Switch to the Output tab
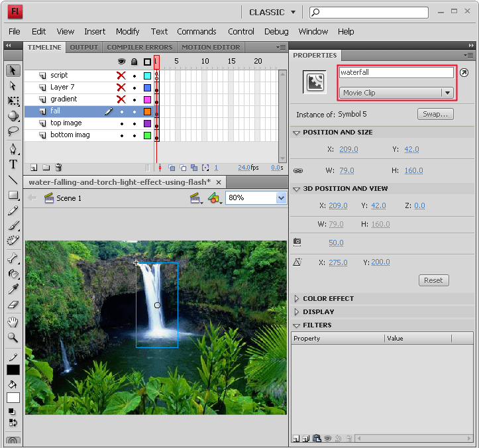Image resolution: width=479 pixels, height=448 pixels. click(x=84, y=47)
